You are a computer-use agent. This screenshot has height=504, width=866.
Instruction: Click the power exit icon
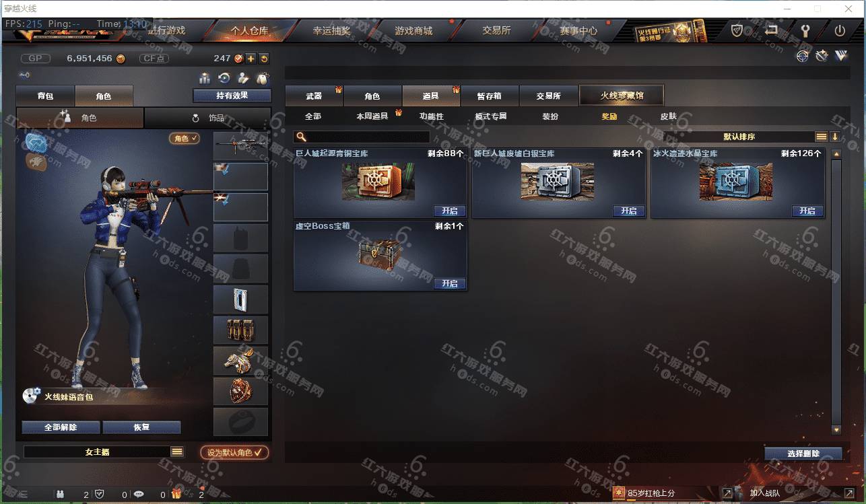coord(840,31)
